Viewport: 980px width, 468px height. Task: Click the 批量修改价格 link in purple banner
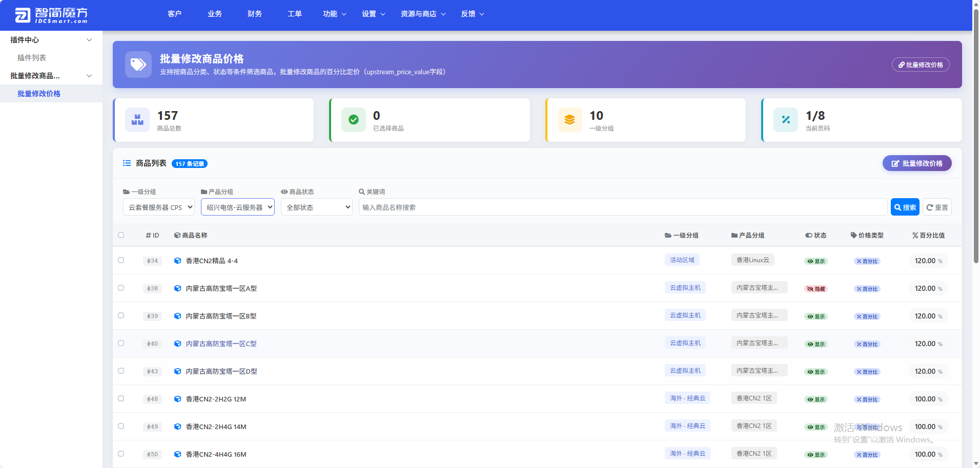click(x=921, y=65)
